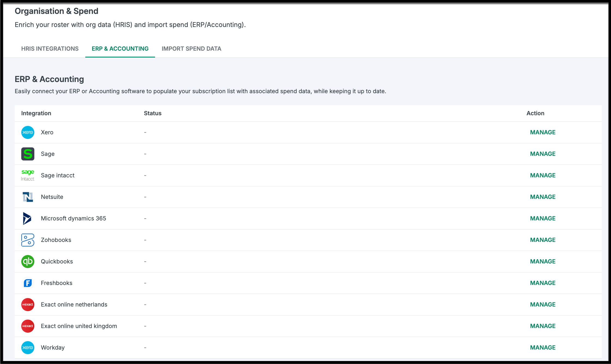Click Manage for the Workday row

pos(543,348)
